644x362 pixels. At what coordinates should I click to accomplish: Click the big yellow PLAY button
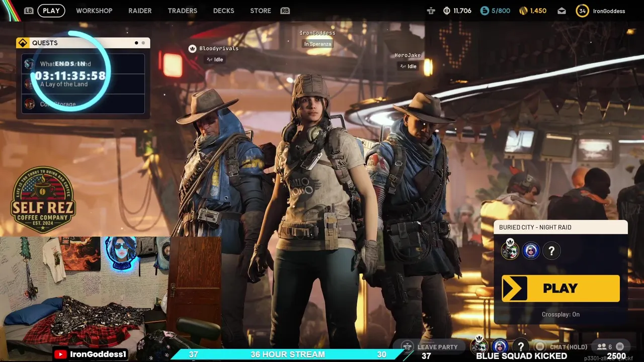point(560,288)
